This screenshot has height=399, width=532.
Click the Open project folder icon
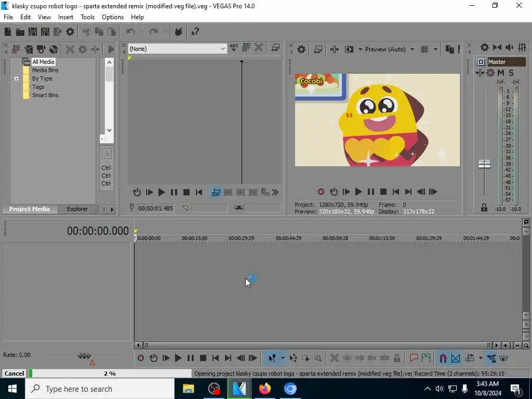(x=20, y=32)
